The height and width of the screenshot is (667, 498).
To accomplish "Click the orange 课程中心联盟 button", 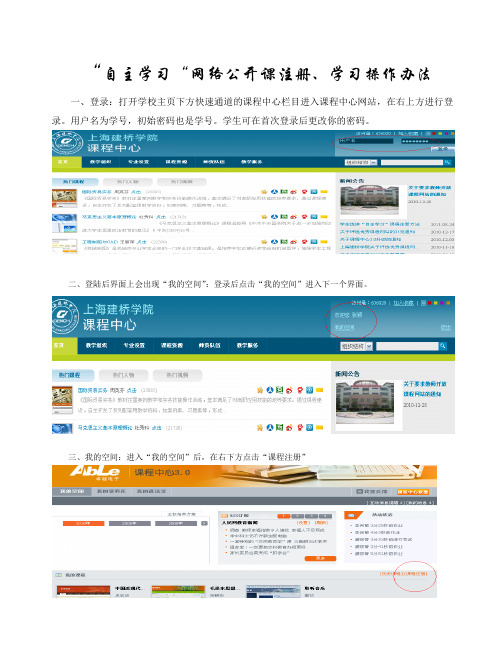I will point(413,491).
